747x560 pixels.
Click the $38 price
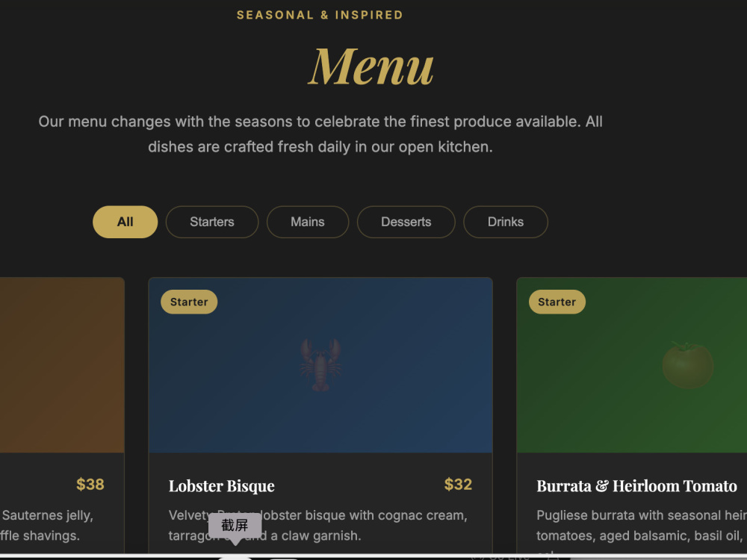(90, 485)
